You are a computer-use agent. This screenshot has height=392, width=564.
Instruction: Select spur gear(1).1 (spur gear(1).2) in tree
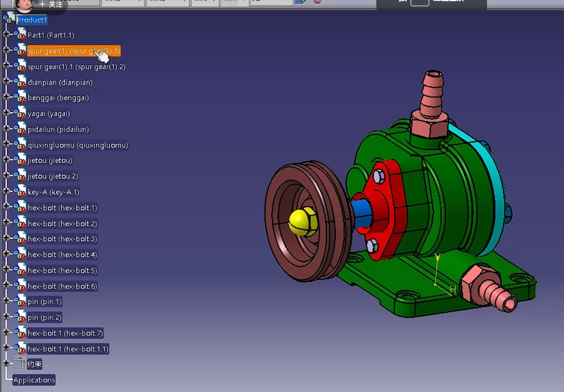77,67
